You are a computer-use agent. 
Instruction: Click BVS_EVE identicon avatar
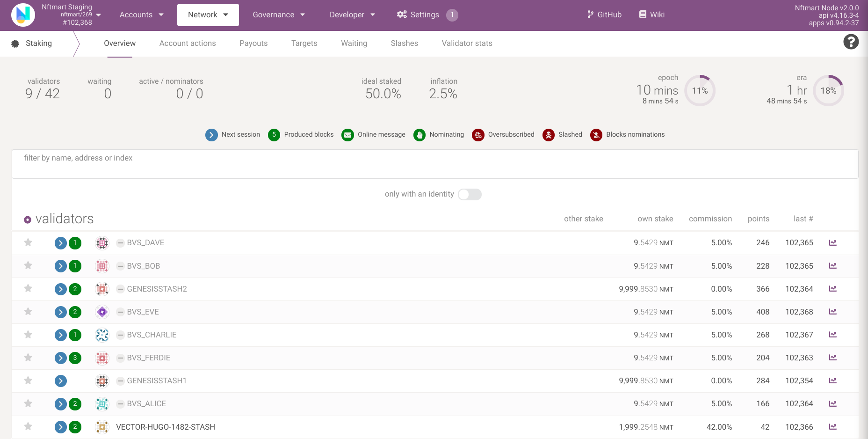click(x=102, y=312)
